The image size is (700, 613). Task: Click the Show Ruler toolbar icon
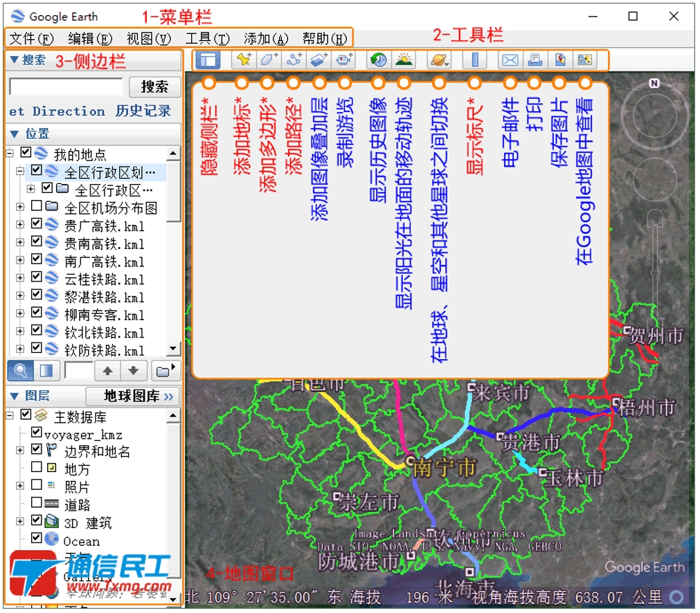point(474,60)
